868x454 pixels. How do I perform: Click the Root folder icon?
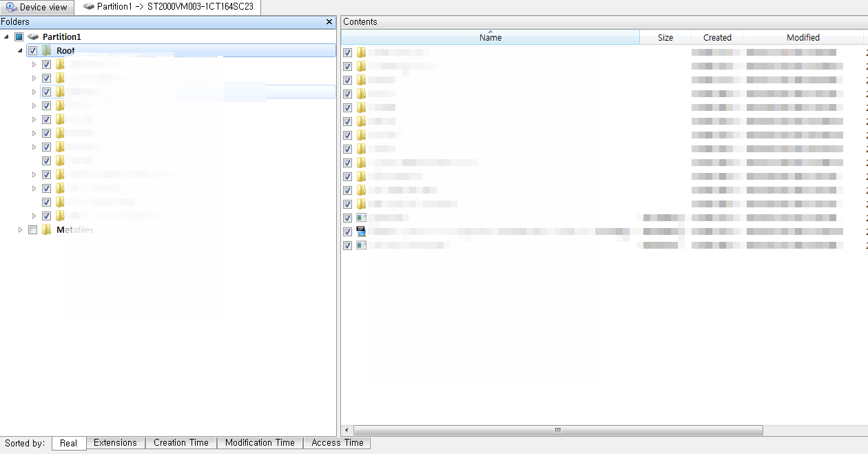[46, 50]
